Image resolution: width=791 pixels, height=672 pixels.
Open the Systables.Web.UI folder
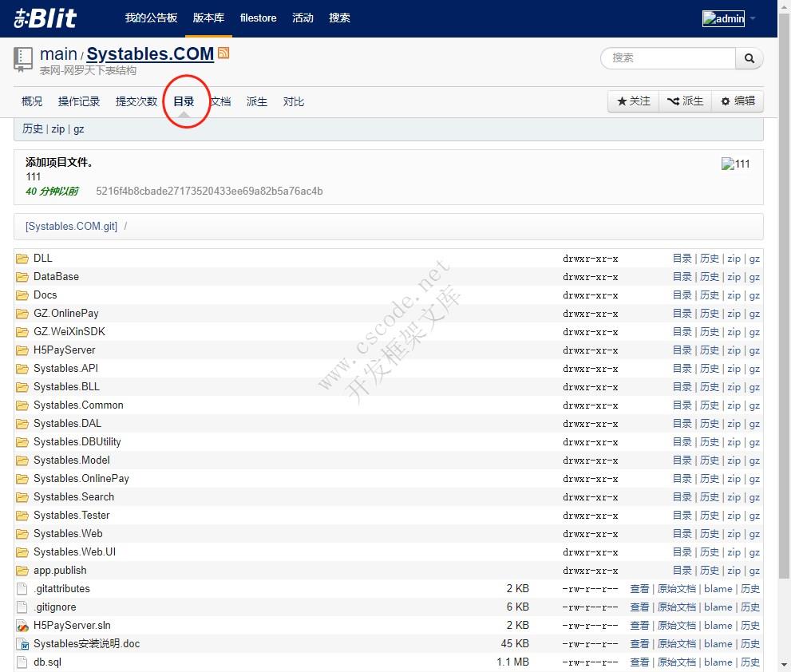point(74,552)
